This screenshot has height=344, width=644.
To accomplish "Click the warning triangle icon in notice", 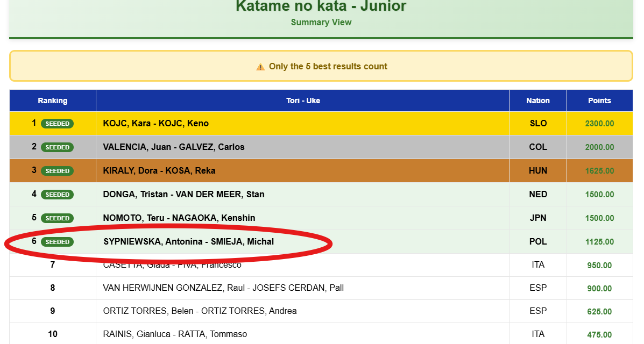I will click(260, 67).
